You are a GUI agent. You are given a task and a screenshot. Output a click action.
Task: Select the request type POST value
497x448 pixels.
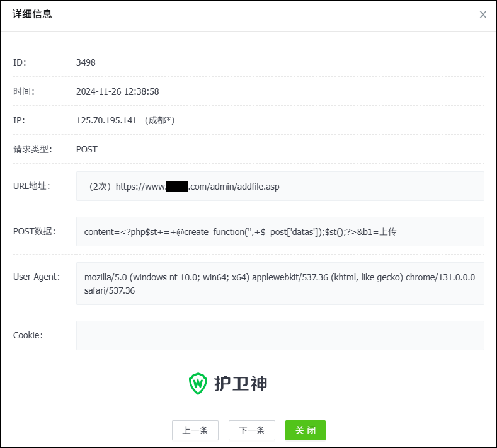pos(87,149)
